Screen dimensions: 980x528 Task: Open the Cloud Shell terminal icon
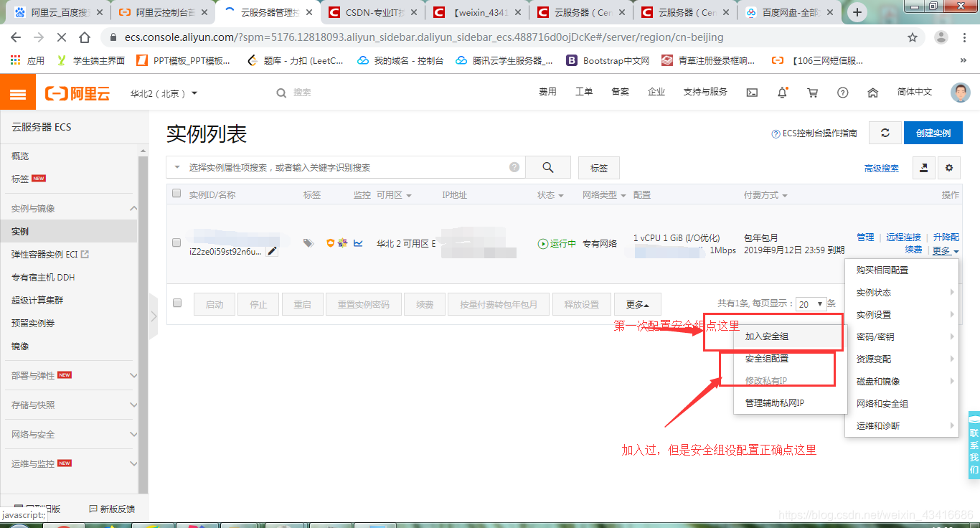tap(752, 93)
